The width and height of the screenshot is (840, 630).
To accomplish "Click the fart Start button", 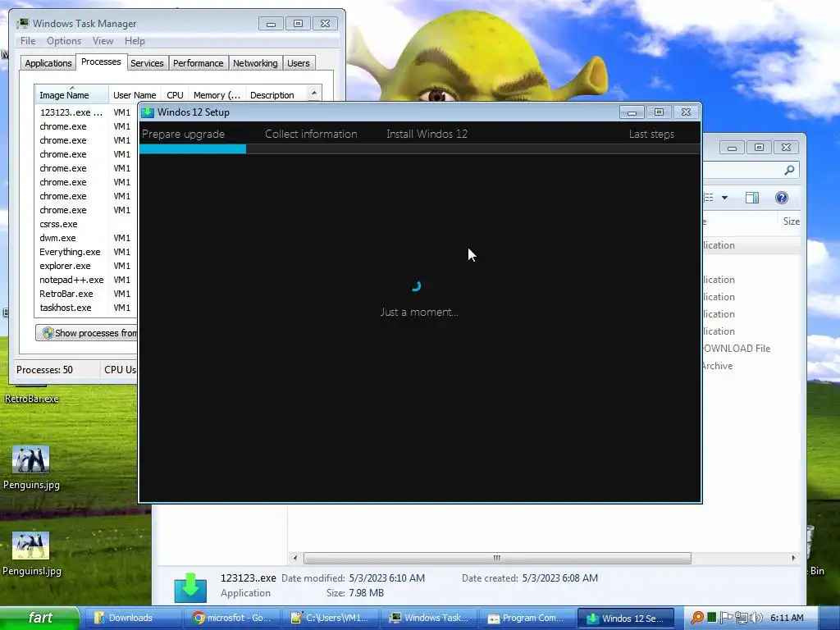I will [x=39, y=618].
